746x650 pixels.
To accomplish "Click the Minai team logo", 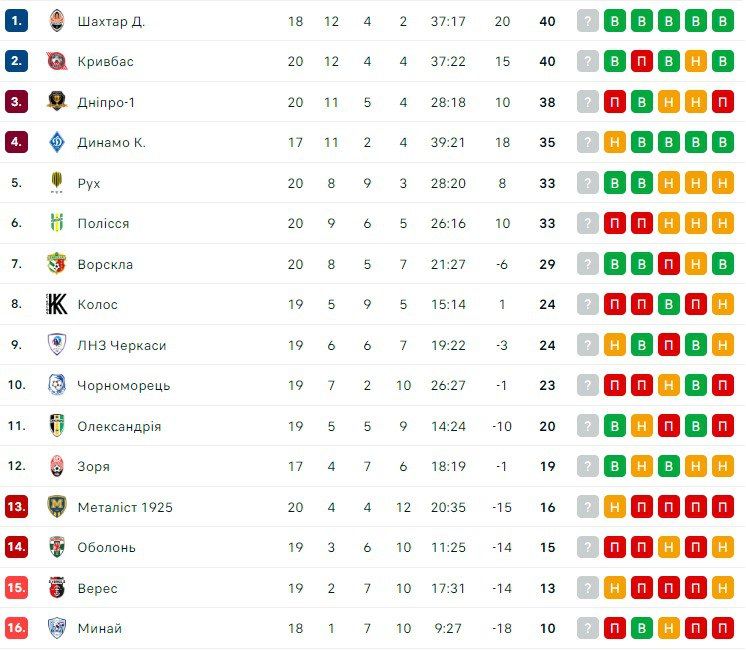I will [x=57, y=628].
